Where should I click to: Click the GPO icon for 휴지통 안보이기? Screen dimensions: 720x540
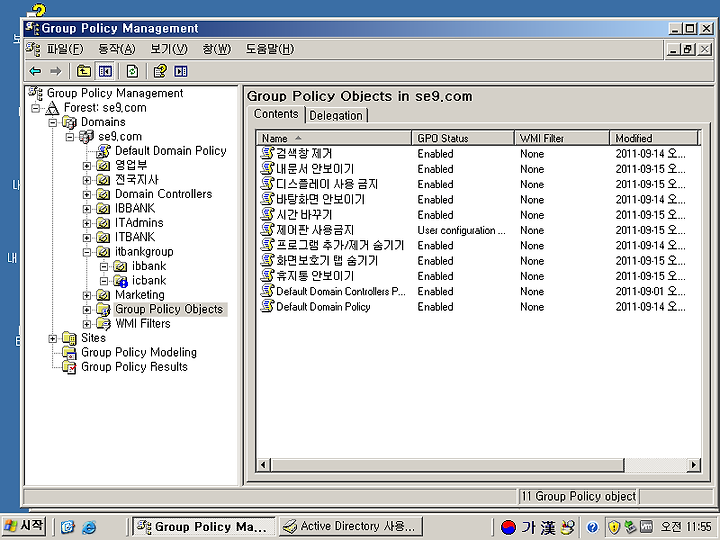click(267, 276)
